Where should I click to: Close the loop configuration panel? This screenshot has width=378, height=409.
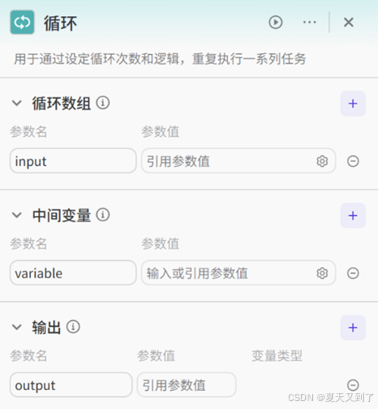(349, 22)
